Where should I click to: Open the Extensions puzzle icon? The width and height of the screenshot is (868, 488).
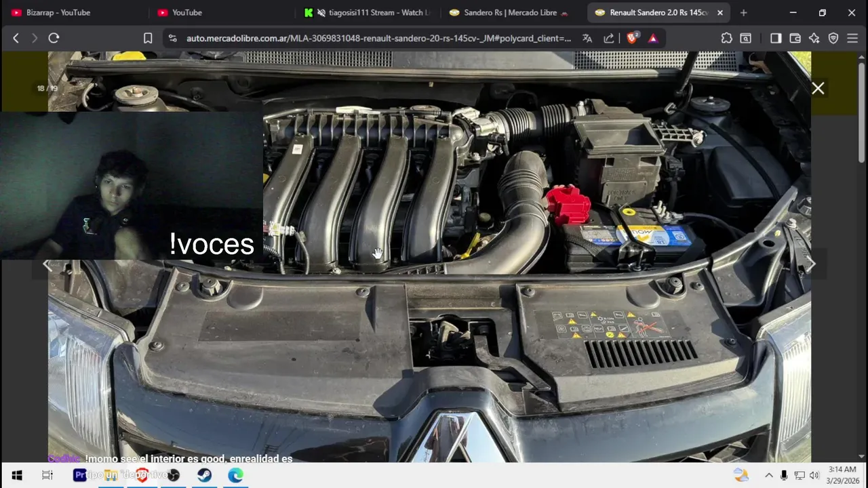click(726, 39)
